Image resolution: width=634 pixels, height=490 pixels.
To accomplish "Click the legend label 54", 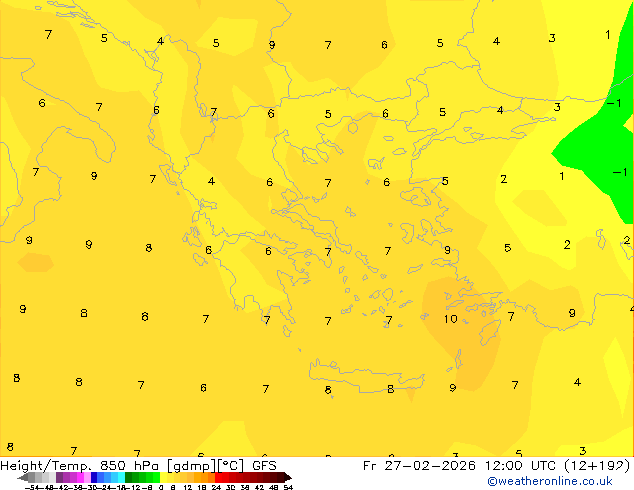I will pos(288,487).
